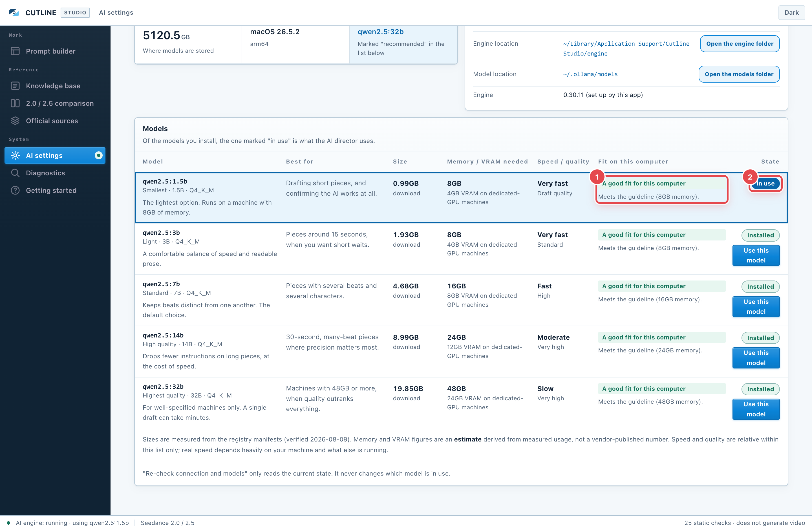
Task: Select the qwen2.5:14b model name
Action: click(163, 335)
